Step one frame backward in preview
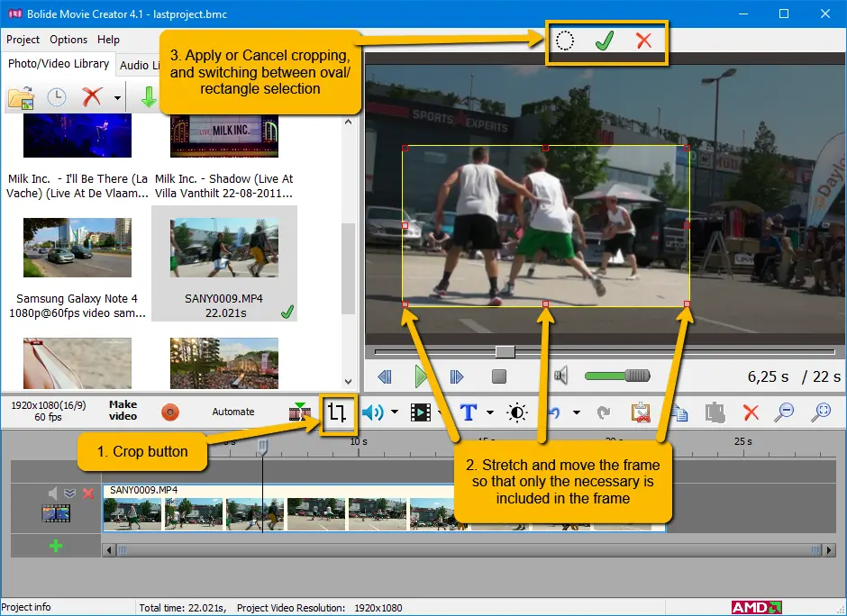 coord(385,376)
